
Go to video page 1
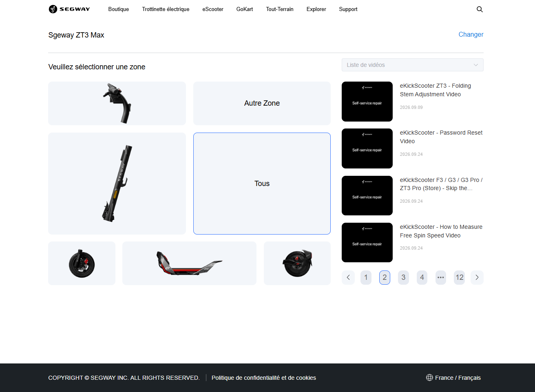pos(366,277)
